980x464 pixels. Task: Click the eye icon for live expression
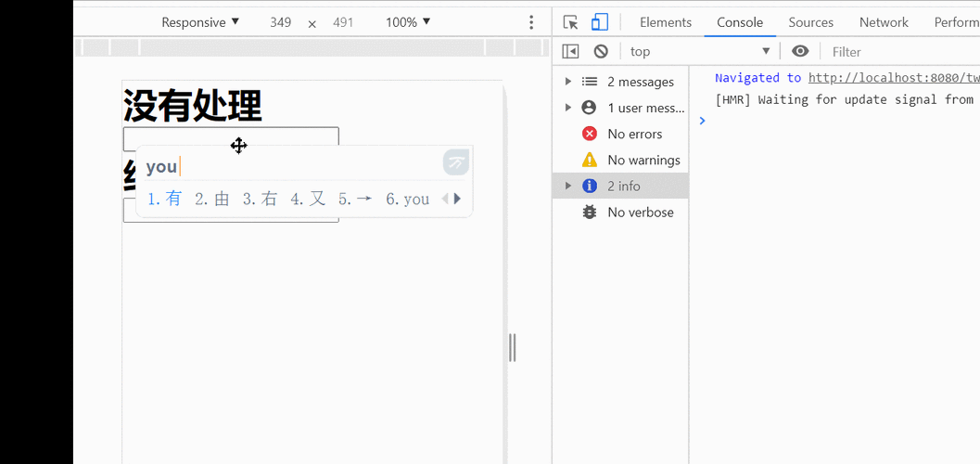point(800,52)
